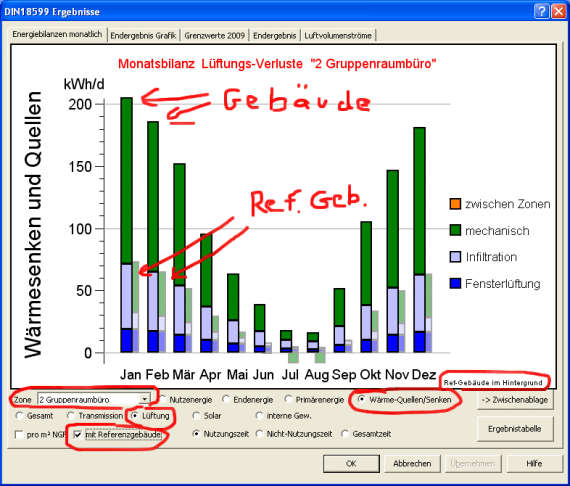The image size is (570, 486).
Task: Open the Grenzwerte 2009 tab
Action: point(214,36)
